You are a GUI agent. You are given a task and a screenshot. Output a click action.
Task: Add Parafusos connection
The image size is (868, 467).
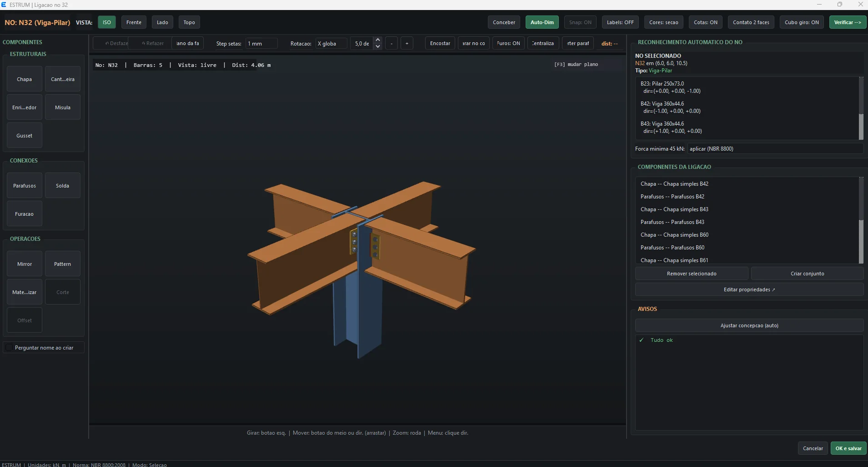pos(25,186)
